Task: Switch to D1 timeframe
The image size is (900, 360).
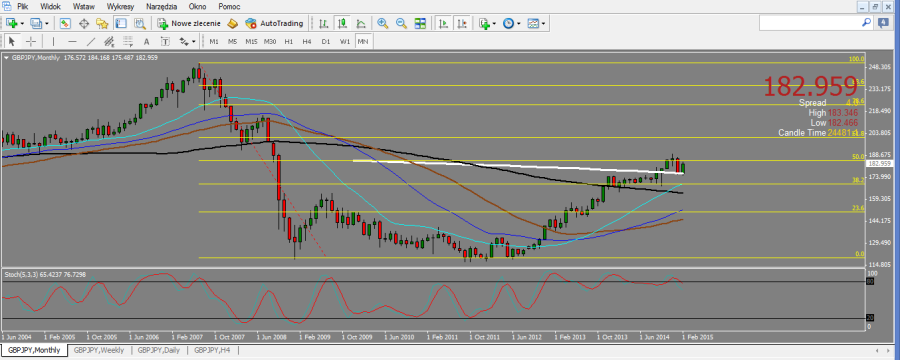Action: pyautogui.click(x=325, y=41)
